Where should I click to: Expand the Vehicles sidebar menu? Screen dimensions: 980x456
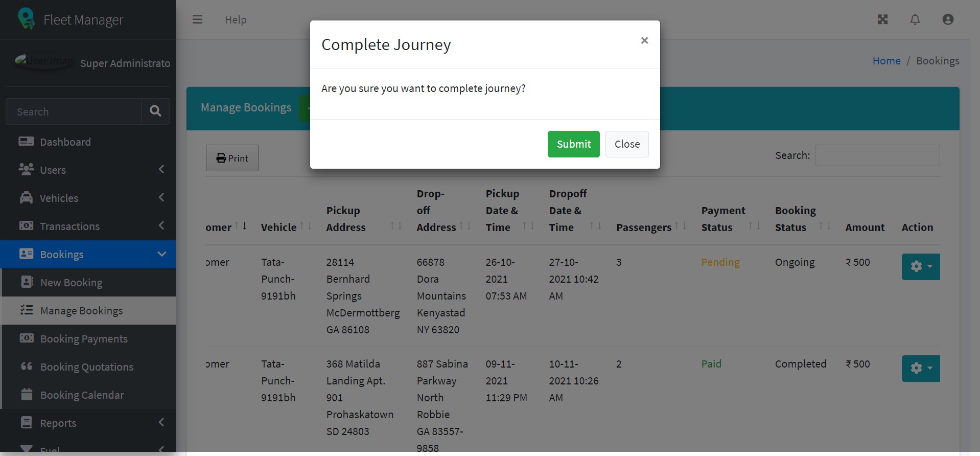click(x=59, y=198)
